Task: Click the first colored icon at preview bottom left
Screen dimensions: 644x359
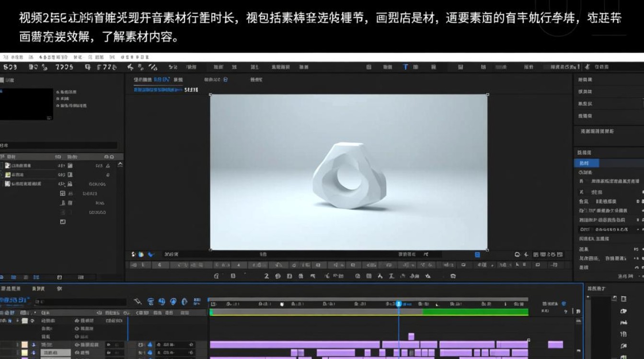Action: point(134,254)
